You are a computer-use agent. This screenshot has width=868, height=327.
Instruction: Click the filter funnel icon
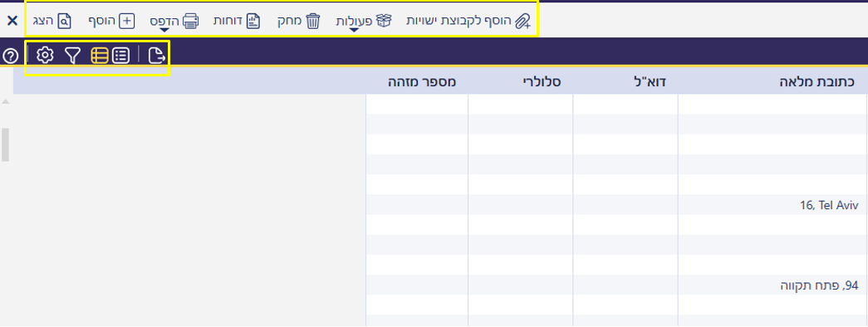tap(72, 55)
